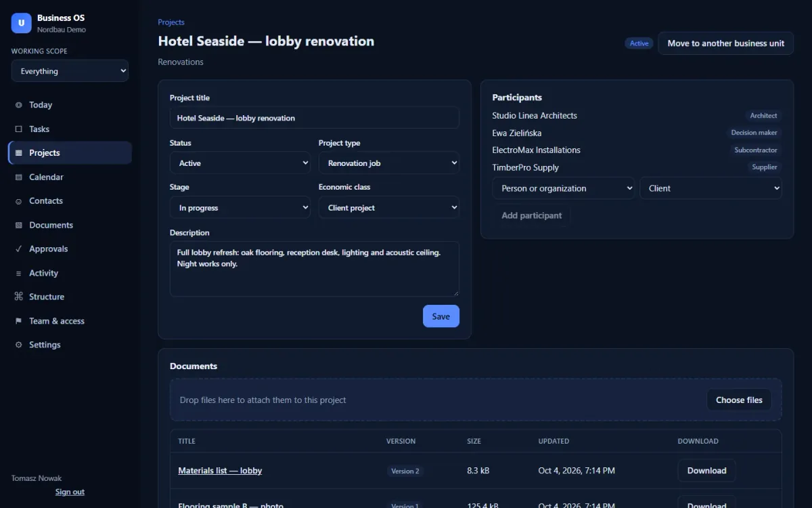The width and height of the screenshot is (812, 508).
Task: Open the Stage dropdown
Action: (240, 208)
